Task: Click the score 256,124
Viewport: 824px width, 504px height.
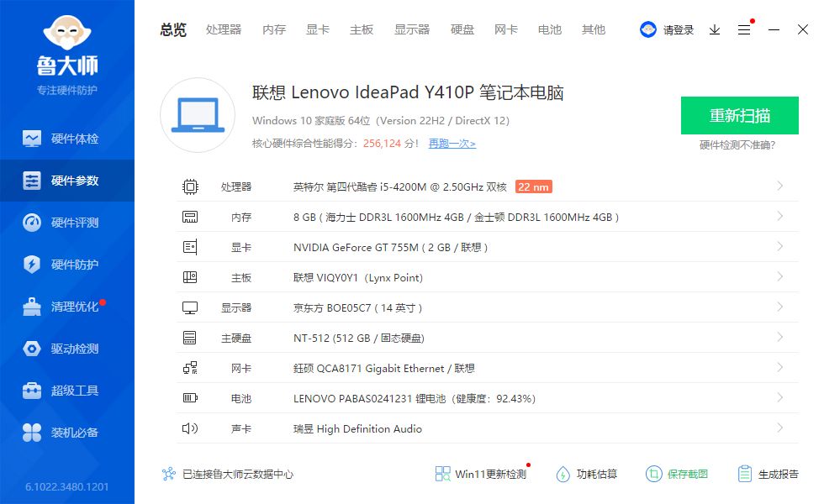Action: (382, 144)
